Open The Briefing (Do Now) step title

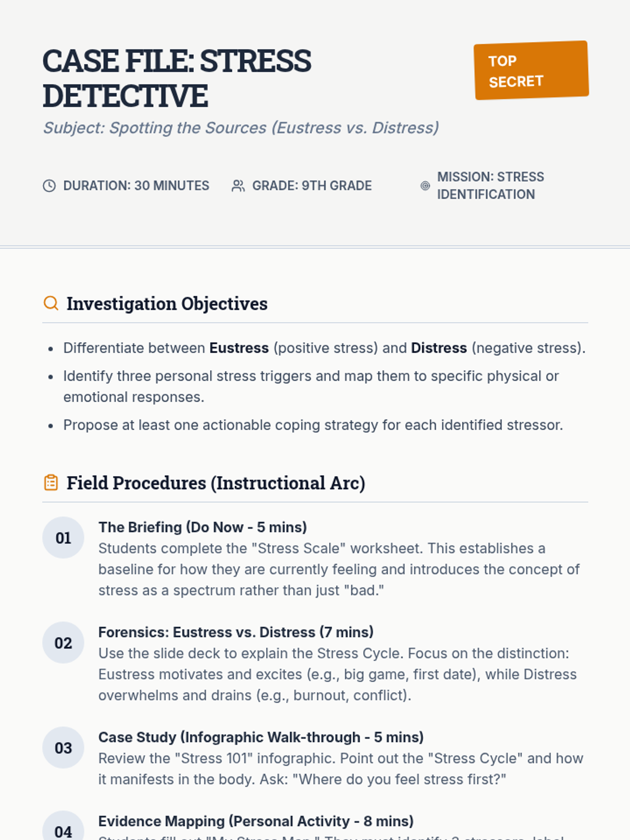(x=203, y=527)
